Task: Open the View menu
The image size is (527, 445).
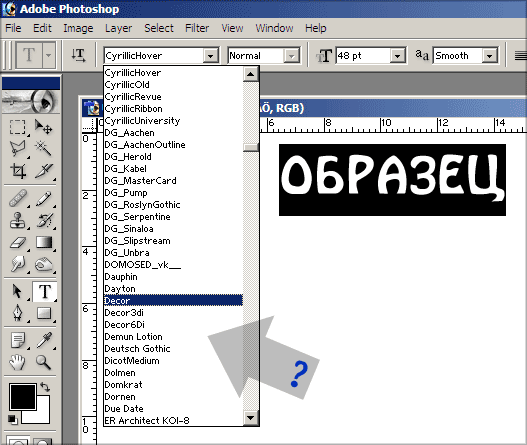Action: pyautogui.click(x=232, y=28)
